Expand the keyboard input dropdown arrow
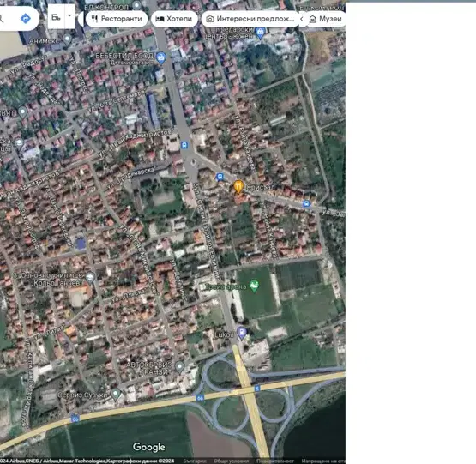Viewport: 476px width, 464px height. (69, 16)
